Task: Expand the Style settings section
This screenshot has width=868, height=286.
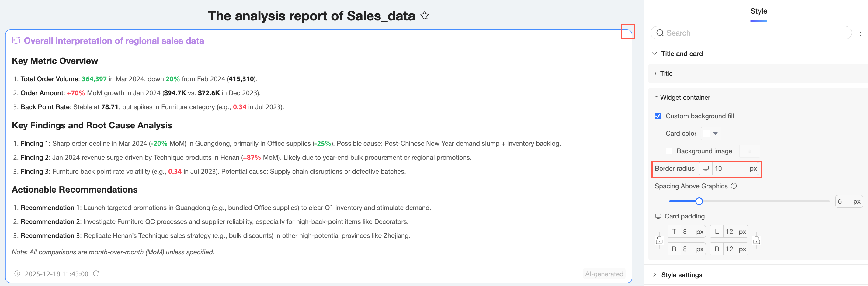Action: 655,274
